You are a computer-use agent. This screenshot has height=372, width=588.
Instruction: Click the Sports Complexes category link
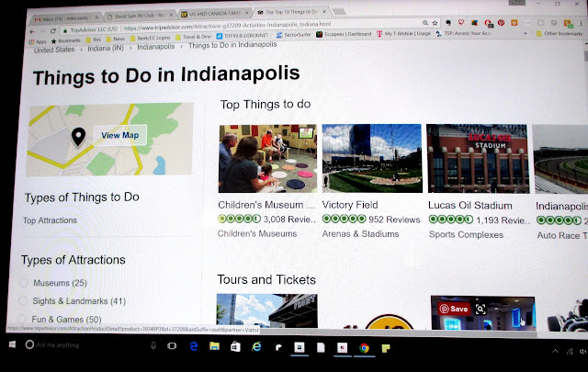click(x=466, y=235)
